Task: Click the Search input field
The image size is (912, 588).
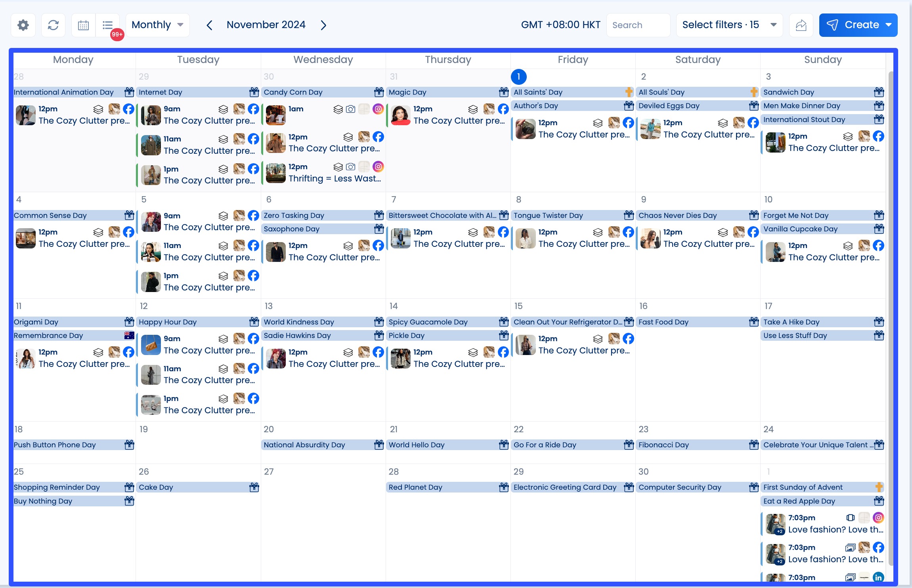Action: click(x=638, y=25)
